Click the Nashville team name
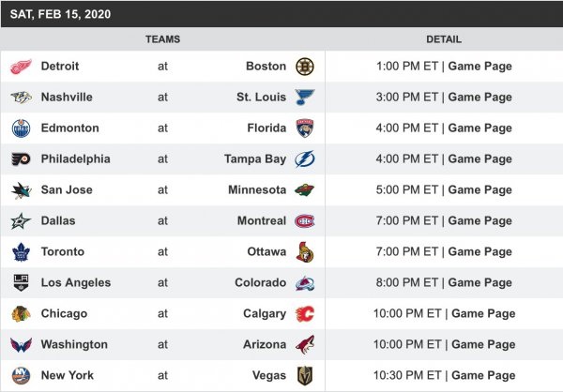This screenshot has height=392, width=563. (67, 98)
